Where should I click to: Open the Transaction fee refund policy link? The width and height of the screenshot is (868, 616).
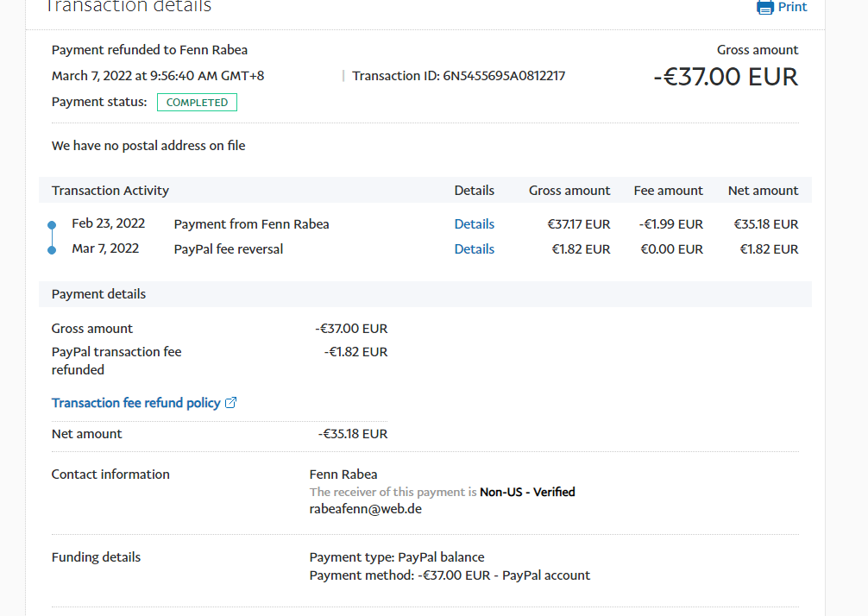[x=135, y=403]
